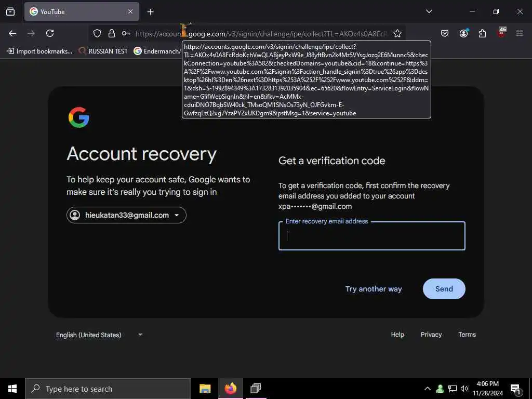532x399 pixels.
Task: Open the tracking protection shield icon
Action: click(97, 33)
